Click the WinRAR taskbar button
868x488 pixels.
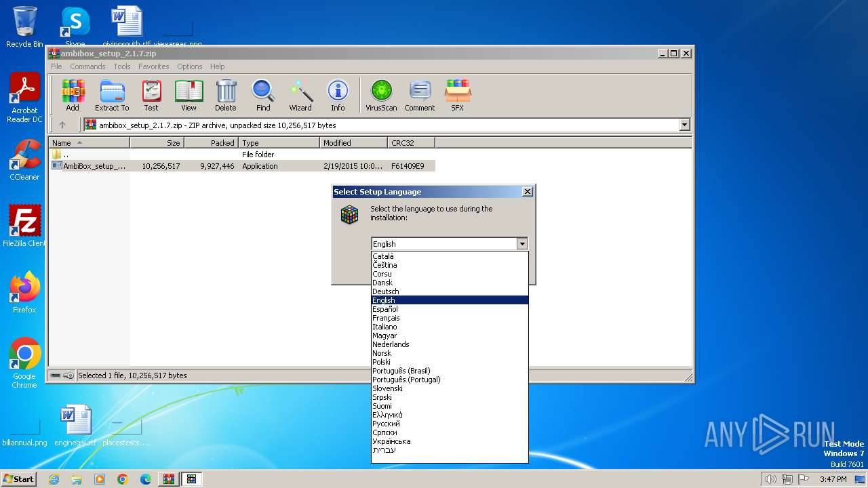coord(168,479)
